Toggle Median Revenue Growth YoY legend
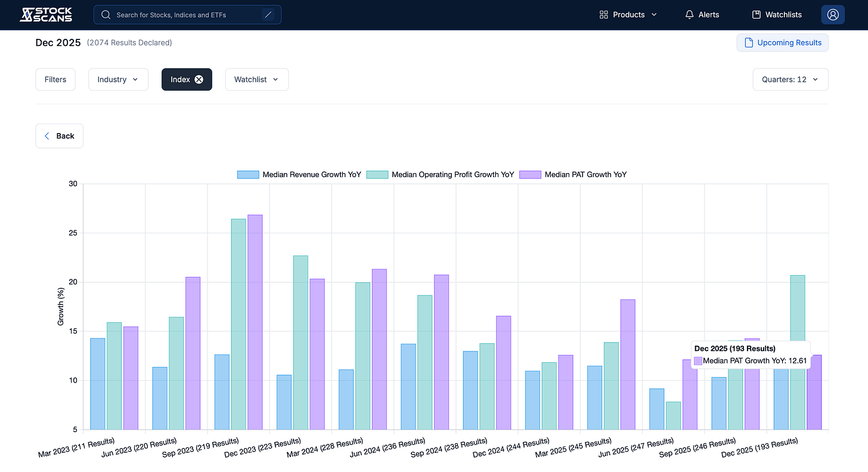The height and width of the screenshot is (472, 868). [x=299, y=175]
